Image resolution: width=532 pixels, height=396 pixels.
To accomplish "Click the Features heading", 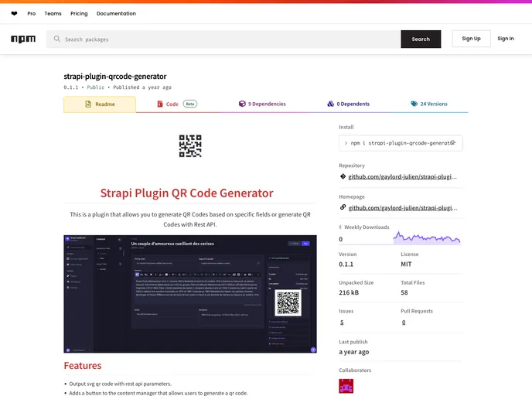I will point(83,366).
